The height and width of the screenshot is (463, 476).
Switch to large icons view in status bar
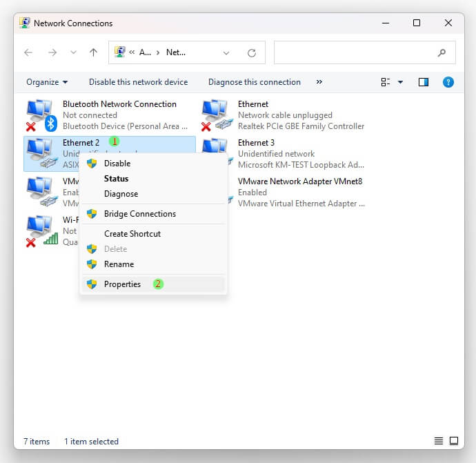point(454,441)
